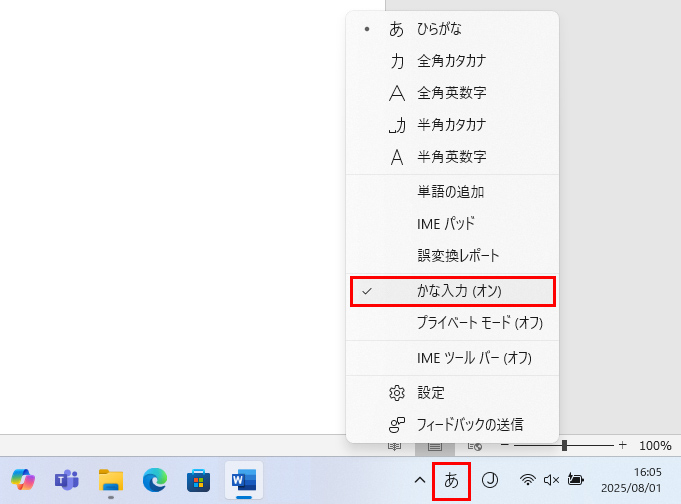Toggle IME ツール バー (オフ)

click(x=452, y=358)
